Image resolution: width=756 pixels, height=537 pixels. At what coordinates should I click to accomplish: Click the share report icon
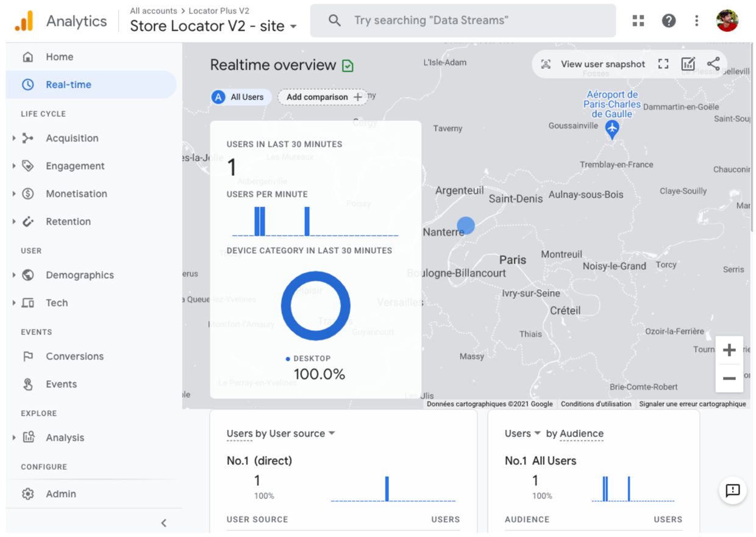pyautogui.click(x=713, y=64)
